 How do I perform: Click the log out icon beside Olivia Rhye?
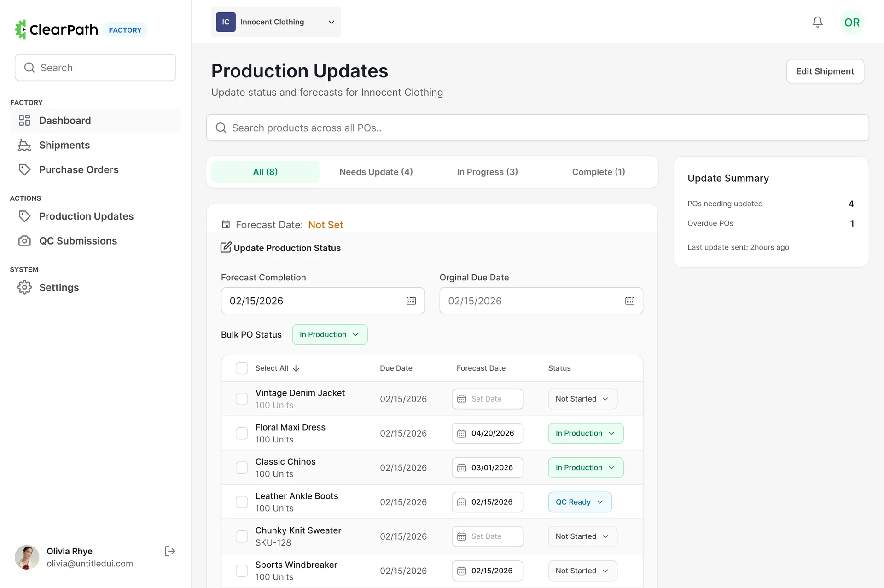tap(170, 551)
